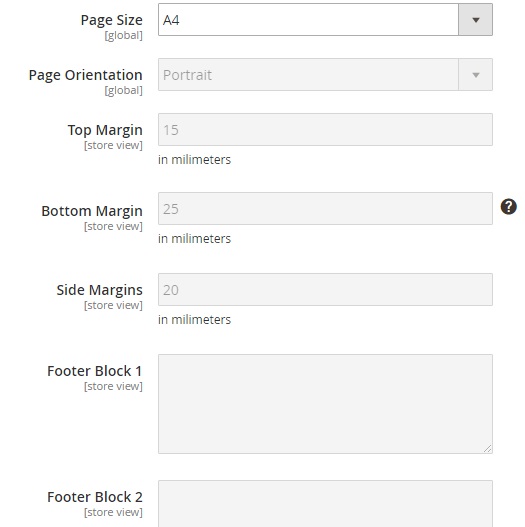
Task: Click the Footer Block 1 resize handle
Action: [488, 449]
